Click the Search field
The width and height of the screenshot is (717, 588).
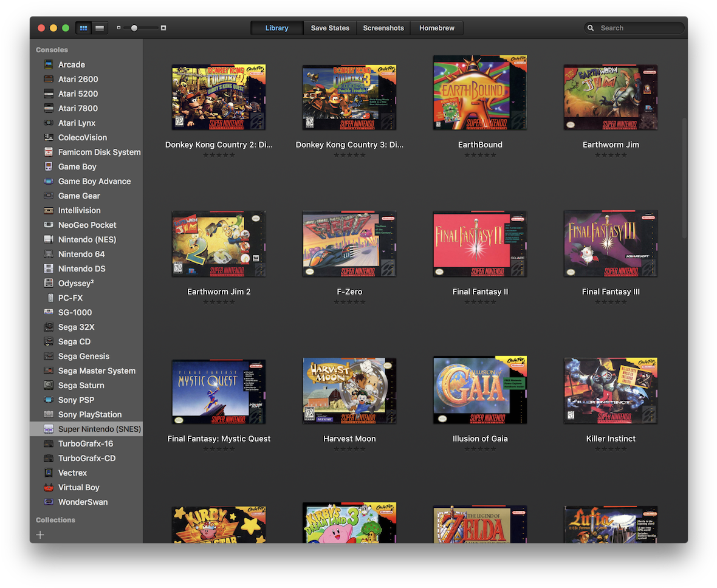634,28
